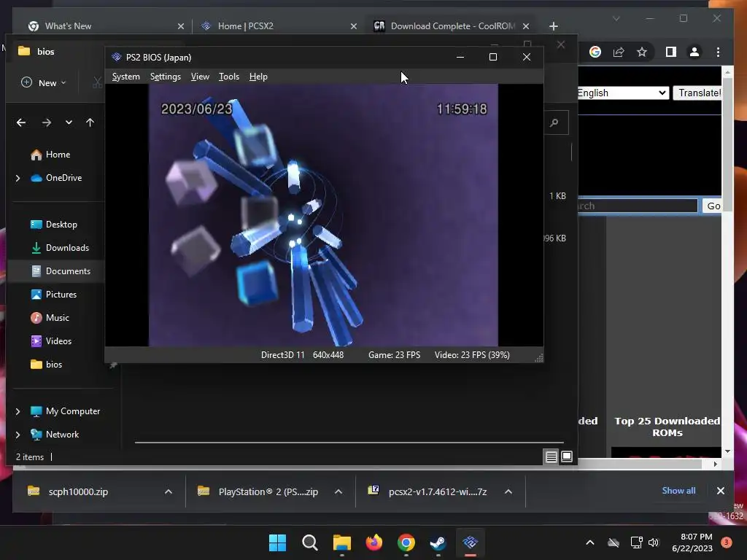Open the Chrome profile icon
The image size is (747, 560).
(x=694, y=52)
